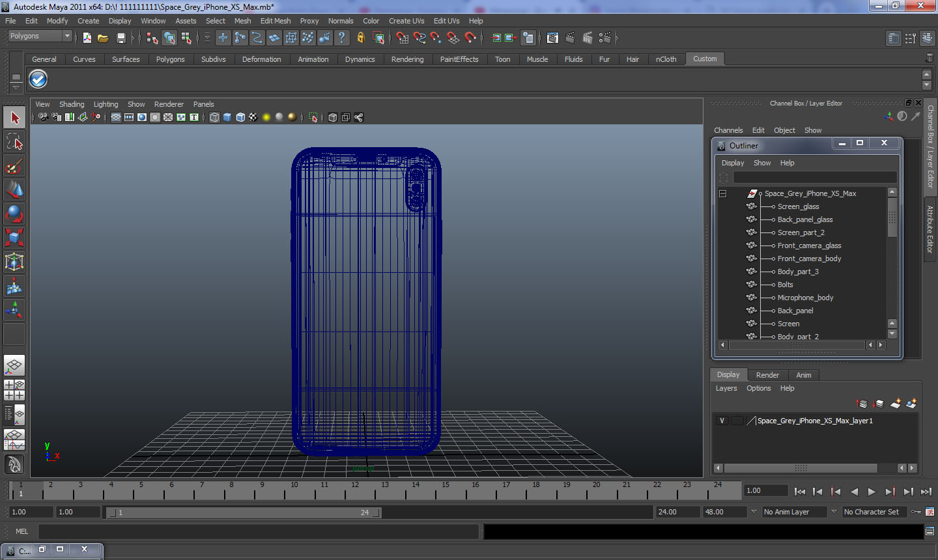
Task: Activate the Lasso select tool
Action: (x=14, y=142)
